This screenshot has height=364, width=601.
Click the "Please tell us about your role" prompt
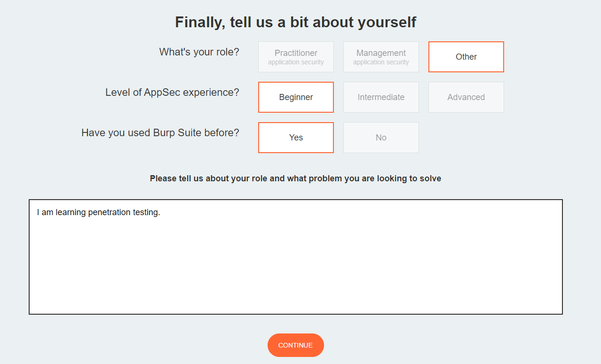click(295, 178)
